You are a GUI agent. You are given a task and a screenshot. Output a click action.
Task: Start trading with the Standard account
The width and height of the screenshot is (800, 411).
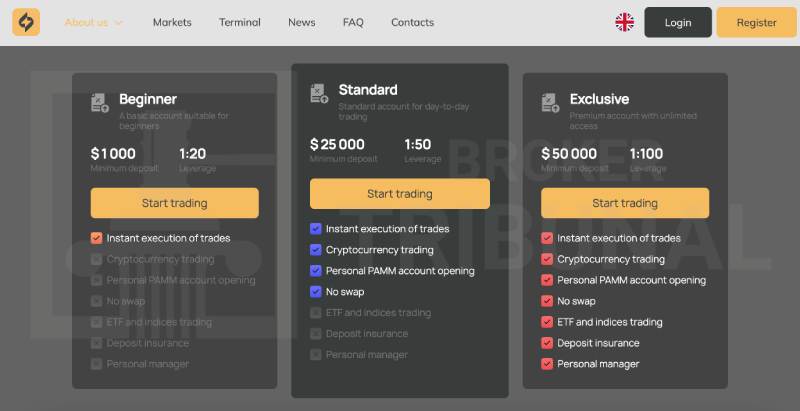(x=400, y=194)
